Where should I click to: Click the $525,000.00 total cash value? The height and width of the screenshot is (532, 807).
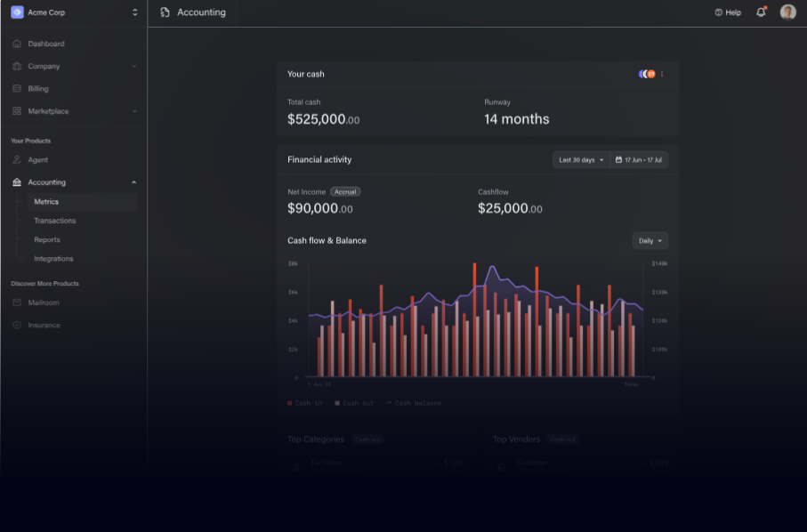point(323,119)
